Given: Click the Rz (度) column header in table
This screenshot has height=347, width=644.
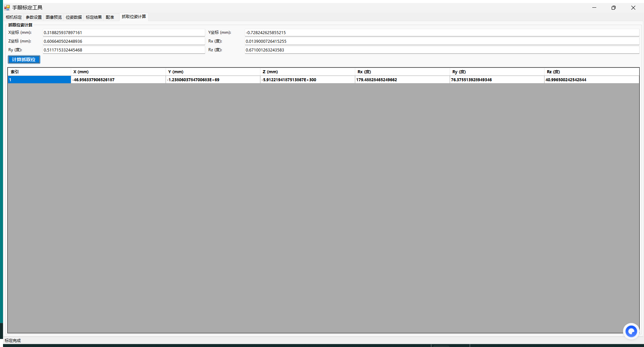Looking at the screenshot, I should click(592, 72).
